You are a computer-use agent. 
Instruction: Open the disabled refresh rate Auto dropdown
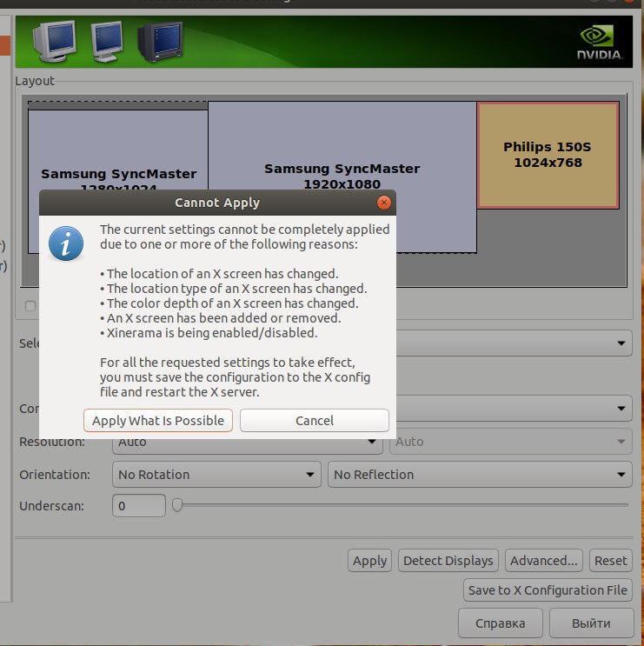pos(510,441)
